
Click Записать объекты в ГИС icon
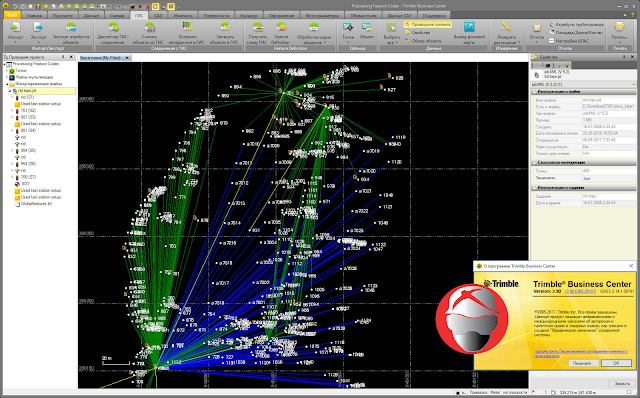[x=224, y=28]
